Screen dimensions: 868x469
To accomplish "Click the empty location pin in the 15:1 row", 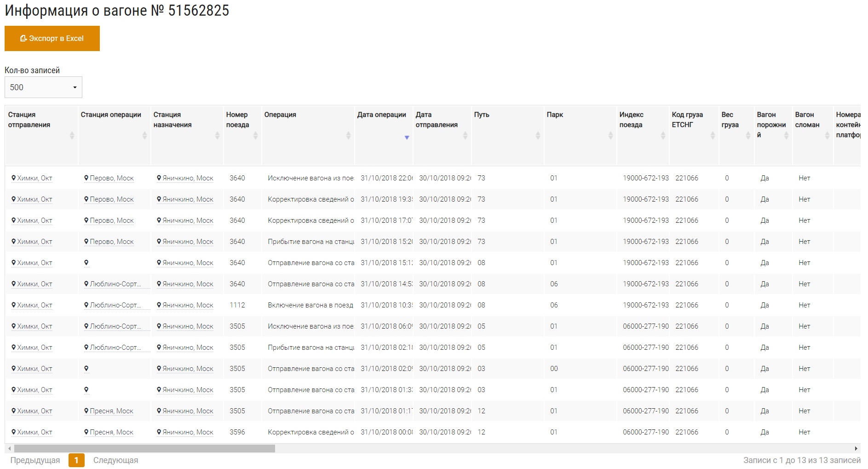I will tap(86, 263).
